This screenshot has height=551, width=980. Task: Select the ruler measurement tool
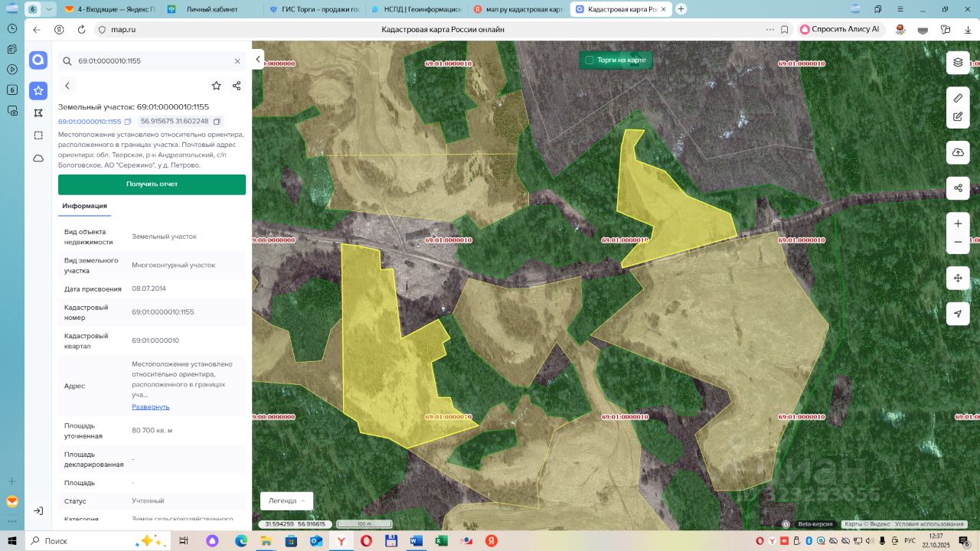click(x=958, y=98)
